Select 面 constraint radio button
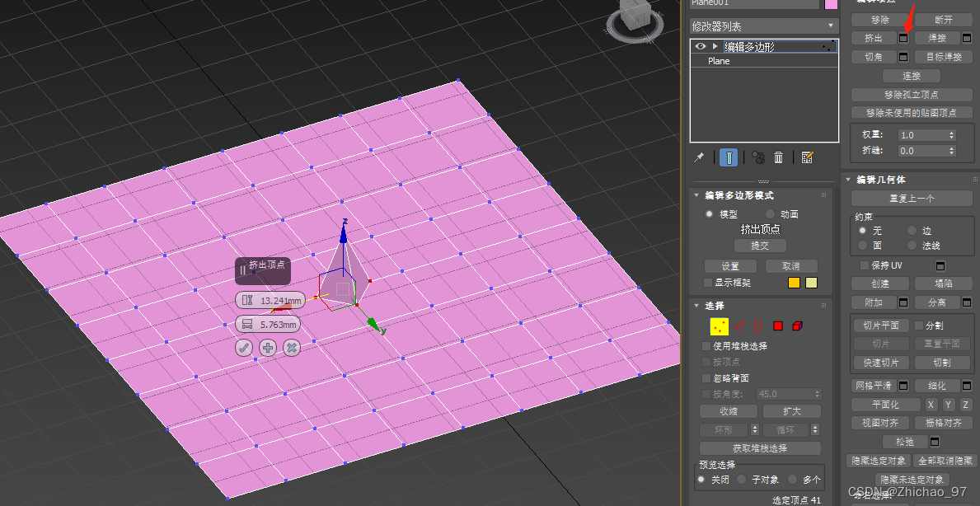 pyautogui.click(x=862, y=246)
